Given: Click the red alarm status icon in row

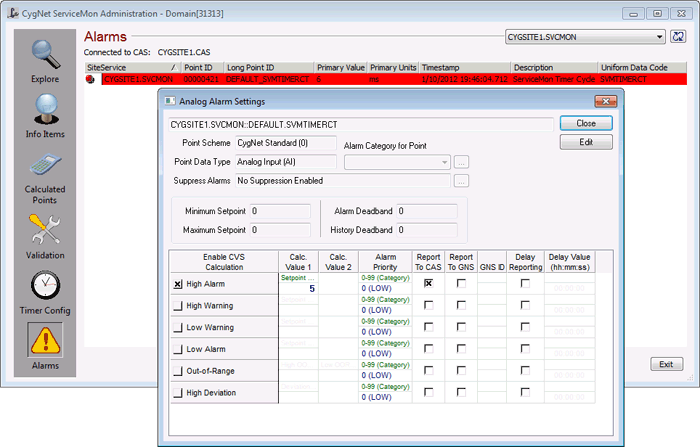Looking at the screenshot, I should 90,79.
